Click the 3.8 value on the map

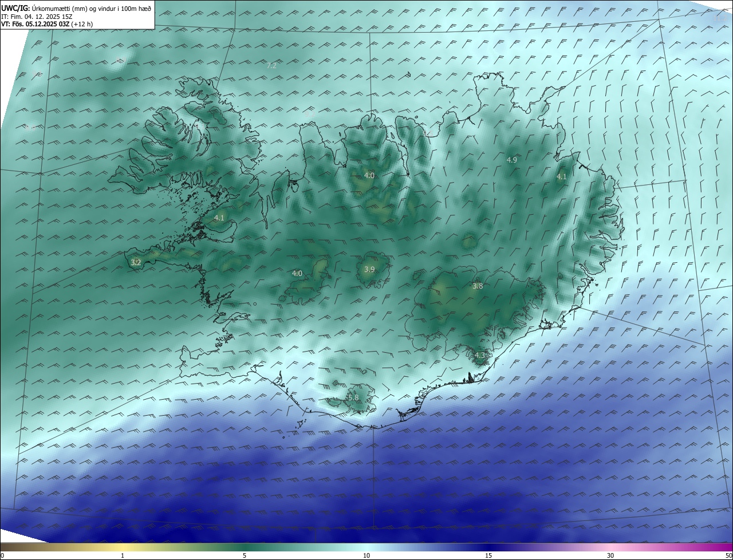click(x=478, y=286)
